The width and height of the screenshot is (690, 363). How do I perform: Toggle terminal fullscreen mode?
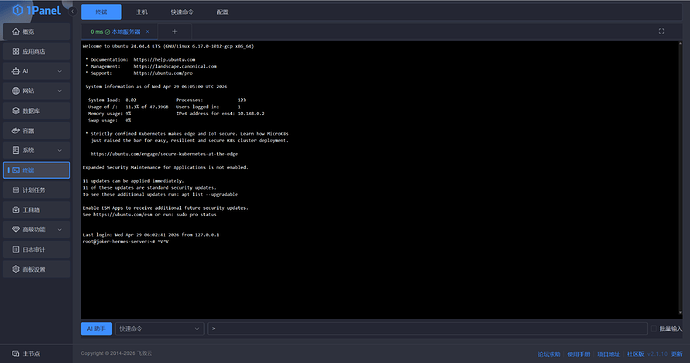coord(661,31)
